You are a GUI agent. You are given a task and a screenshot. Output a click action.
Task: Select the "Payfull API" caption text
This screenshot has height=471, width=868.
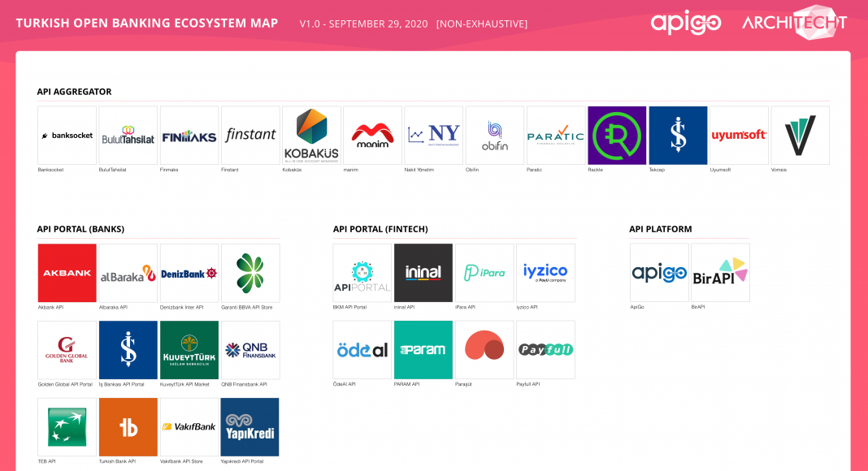point(528,384)
